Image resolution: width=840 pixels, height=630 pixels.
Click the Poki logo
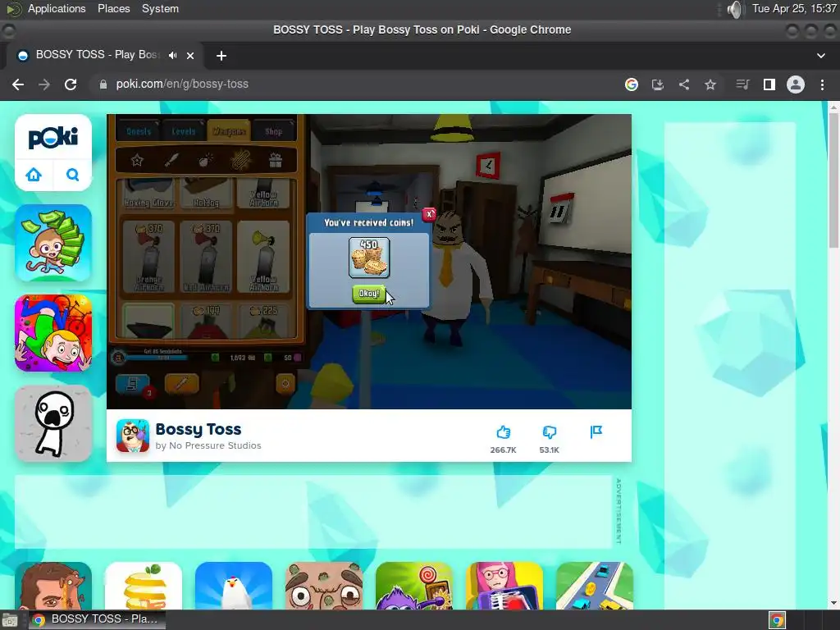point(53,138)
